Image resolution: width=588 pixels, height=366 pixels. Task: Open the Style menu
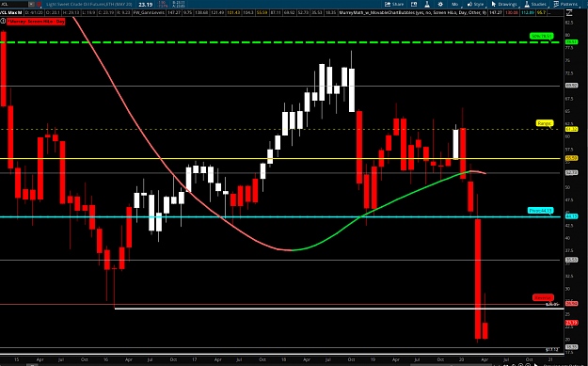pyautogui.click(x=475, y=4)
